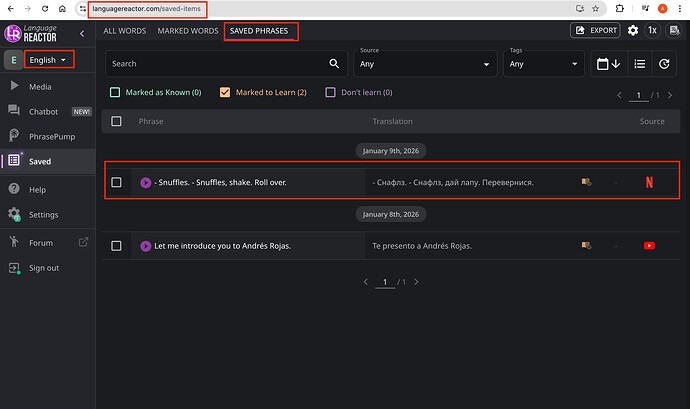Change the 1x playback speed
This screenshot has height=409, width=690.
pyautogui.click(x=652, y=31)
